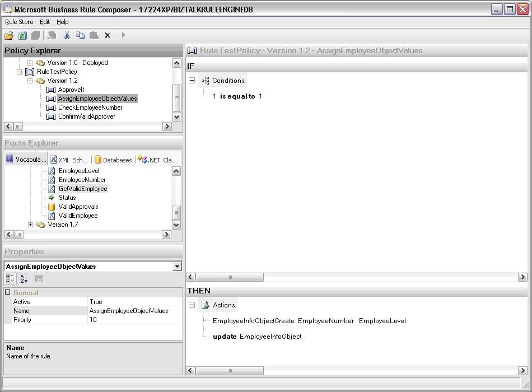532x392 pixels.
Task: Click THEN pane scroll left arrow
Action: 190,370
